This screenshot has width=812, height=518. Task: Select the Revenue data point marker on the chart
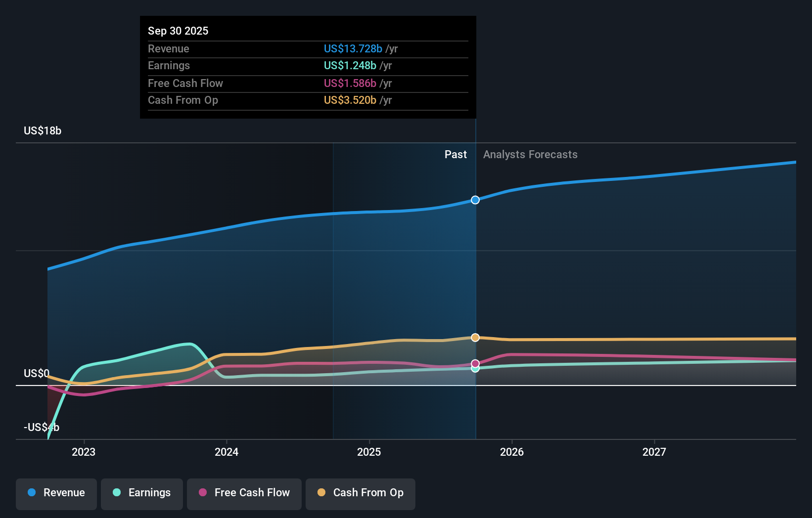[475, 200]
